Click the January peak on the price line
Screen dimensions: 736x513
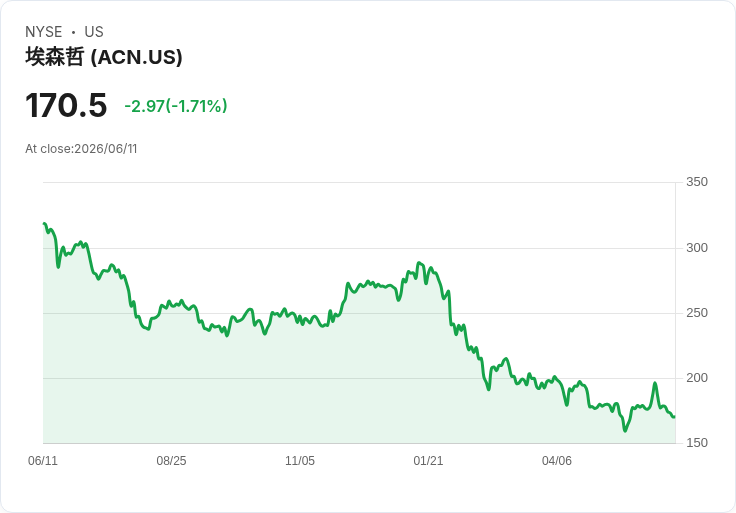tap(419, 263)
